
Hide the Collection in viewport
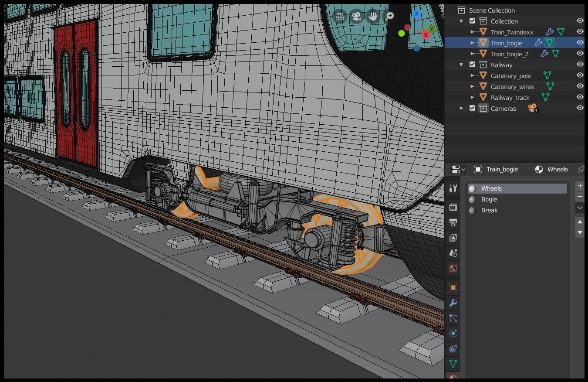[x=580, y=20]
